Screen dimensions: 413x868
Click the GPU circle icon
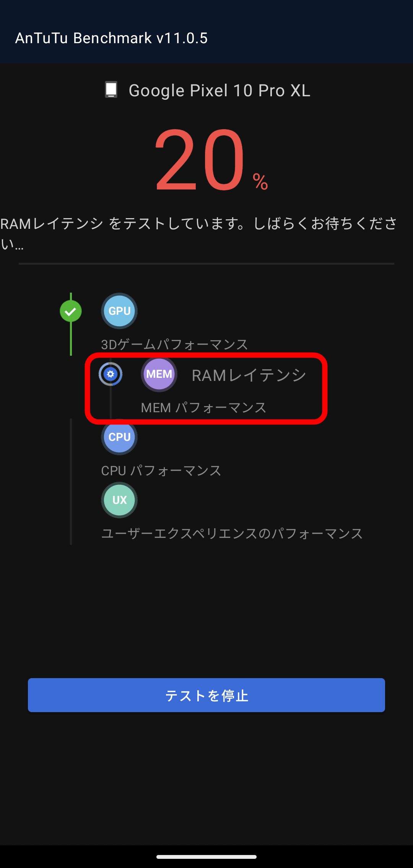click(x=119, y=311)
